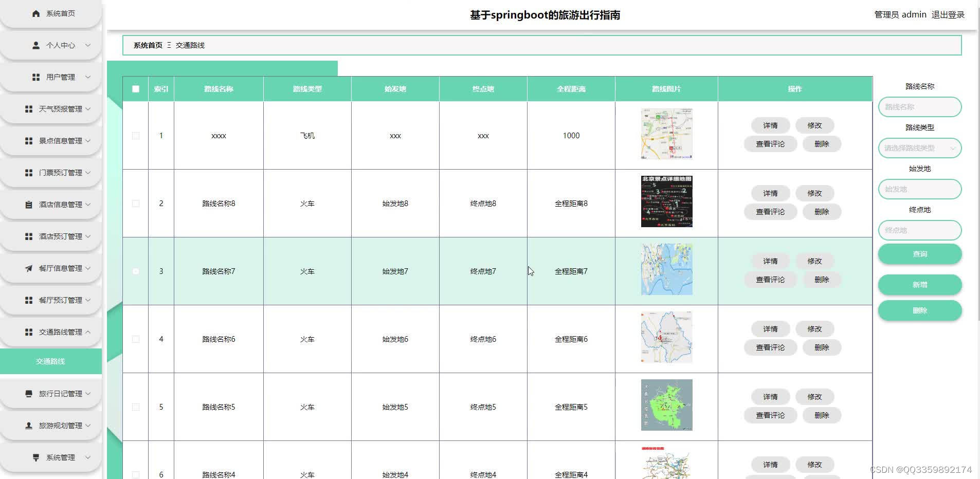Click the 路线名称 input field
The image size is (980, 479).
pyautogui.click(x=920, y=107)
